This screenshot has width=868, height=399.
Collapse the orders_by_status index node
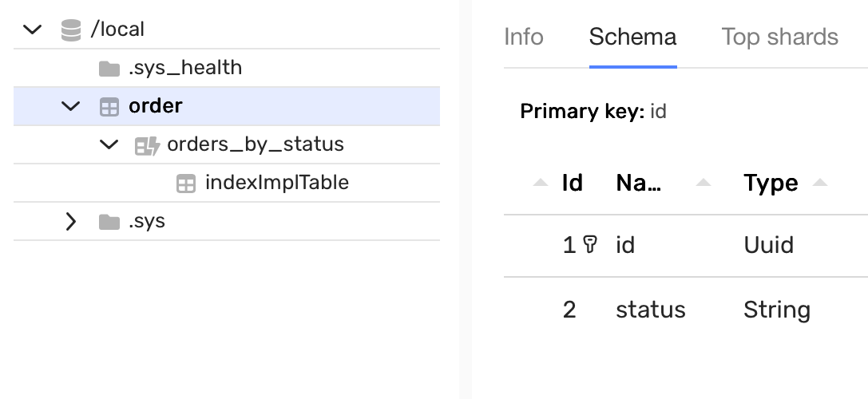pos(109,144)
